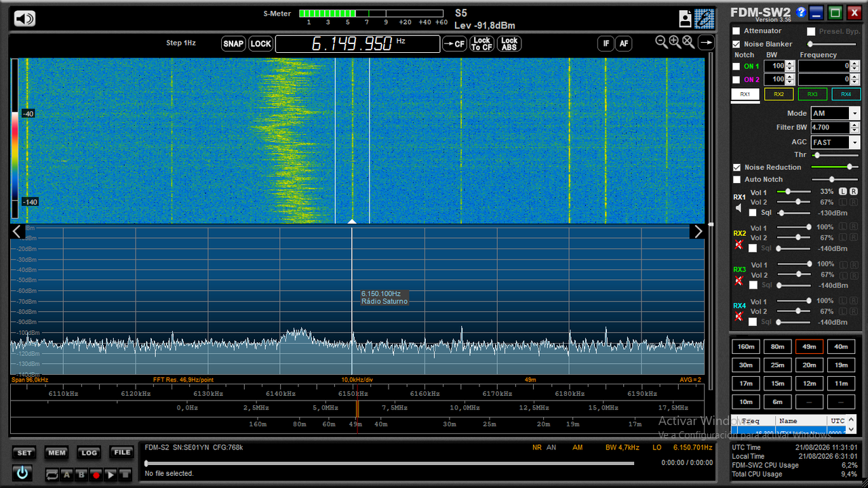Click the SNAP button
Viewport: 868px width, 488px height.
(233, 44)
